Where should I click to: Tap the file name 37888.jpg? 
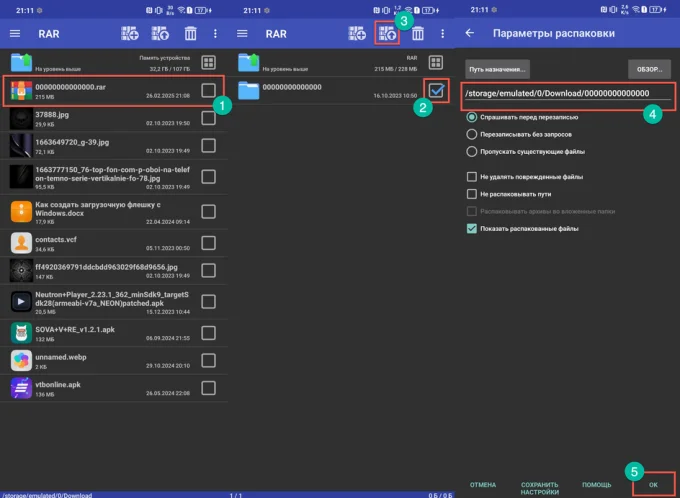[x=52, y=115]
